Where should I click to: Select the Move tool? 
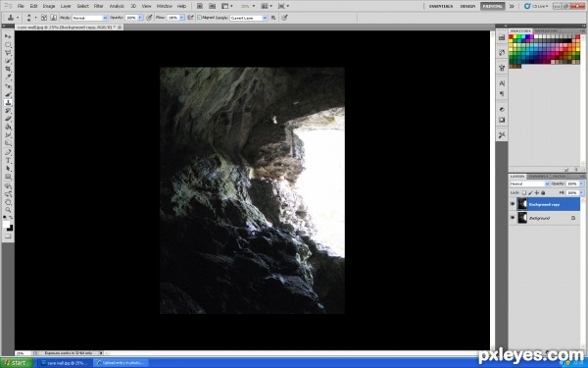pyautogui.click(x=8, y=36)
